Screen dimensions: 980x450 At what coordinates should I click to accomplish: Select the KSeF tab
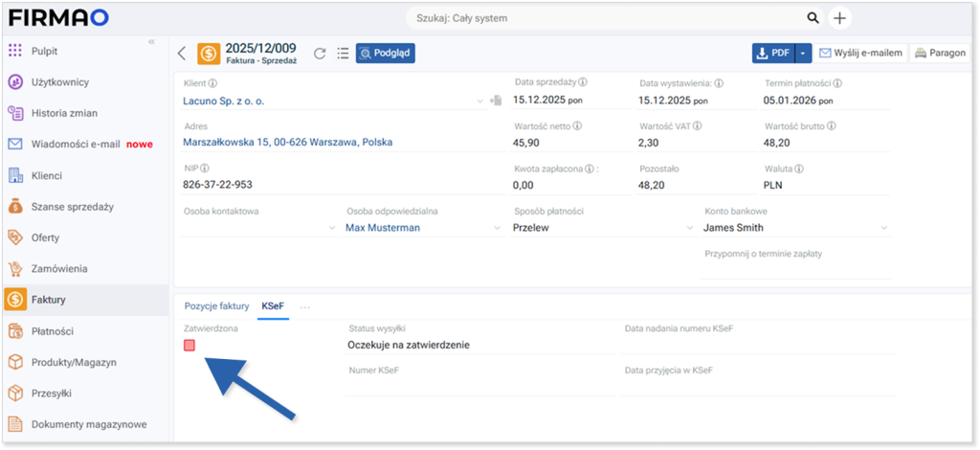[x=274, y=305]
